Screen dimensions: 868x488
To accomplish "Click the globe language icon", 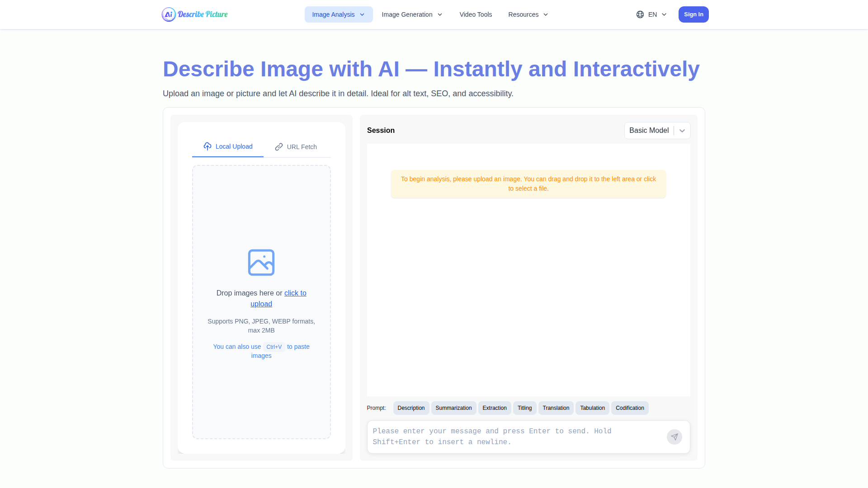I will [640, 14].
